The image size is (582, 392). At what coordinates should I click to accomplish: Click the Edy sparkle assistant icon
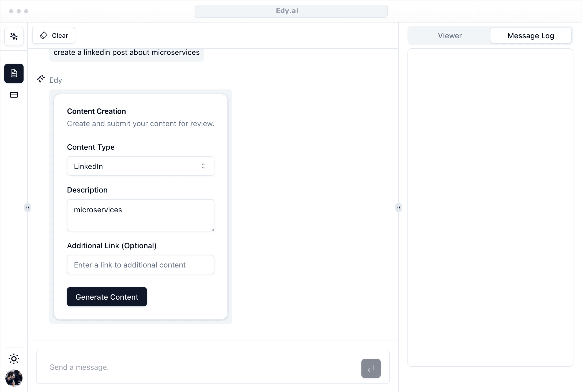(41, 79)
